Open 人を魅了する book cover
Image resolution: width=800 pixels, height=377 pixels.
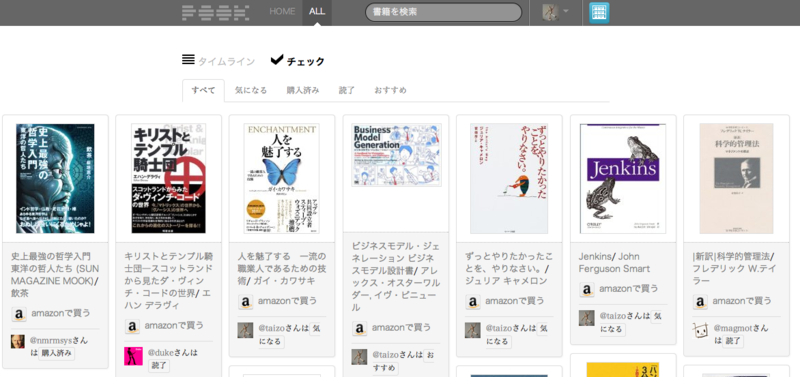tap(282, 178)
